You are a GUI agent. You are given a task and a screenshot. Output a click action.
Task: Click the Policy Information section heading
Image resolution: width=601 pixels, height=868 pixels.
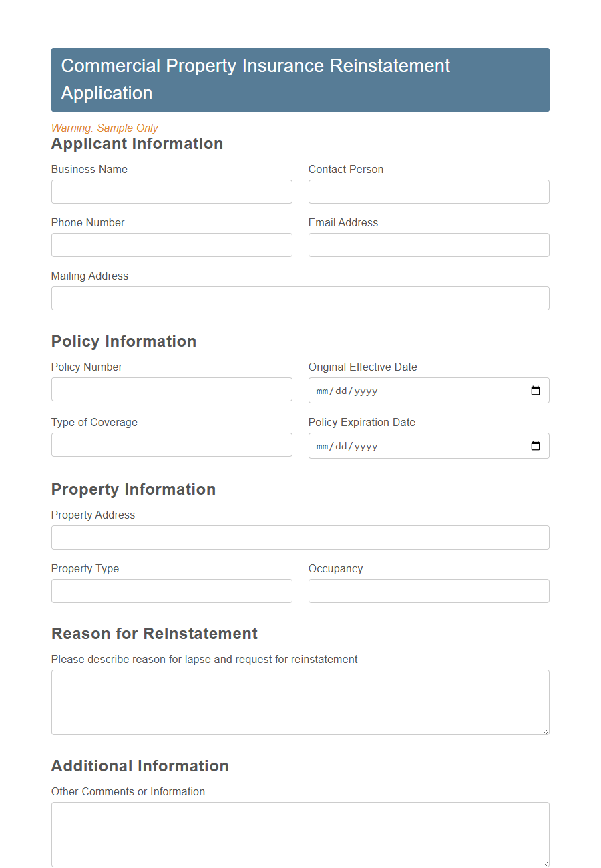coord(124,341)
